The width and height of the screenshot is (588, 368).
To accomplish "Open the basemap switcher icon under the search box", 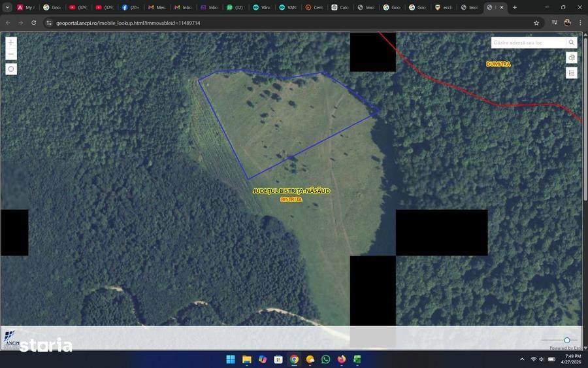I will coord(571,58).
